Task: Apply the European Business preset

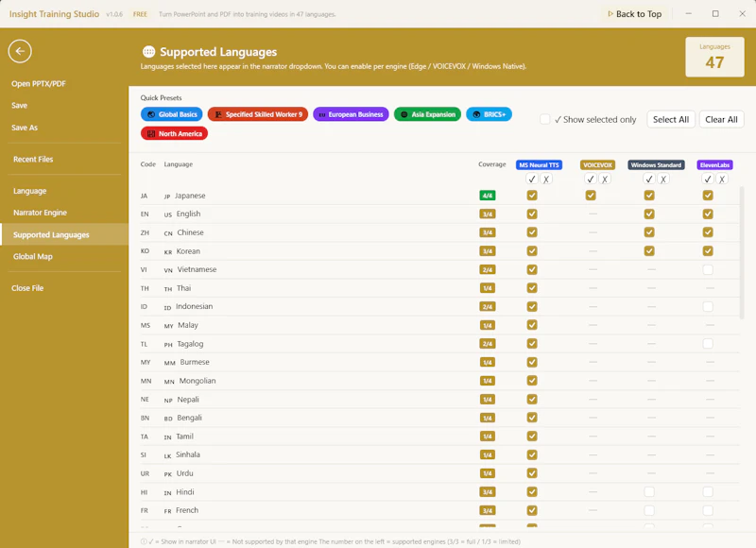Action: tap(351, 114)
